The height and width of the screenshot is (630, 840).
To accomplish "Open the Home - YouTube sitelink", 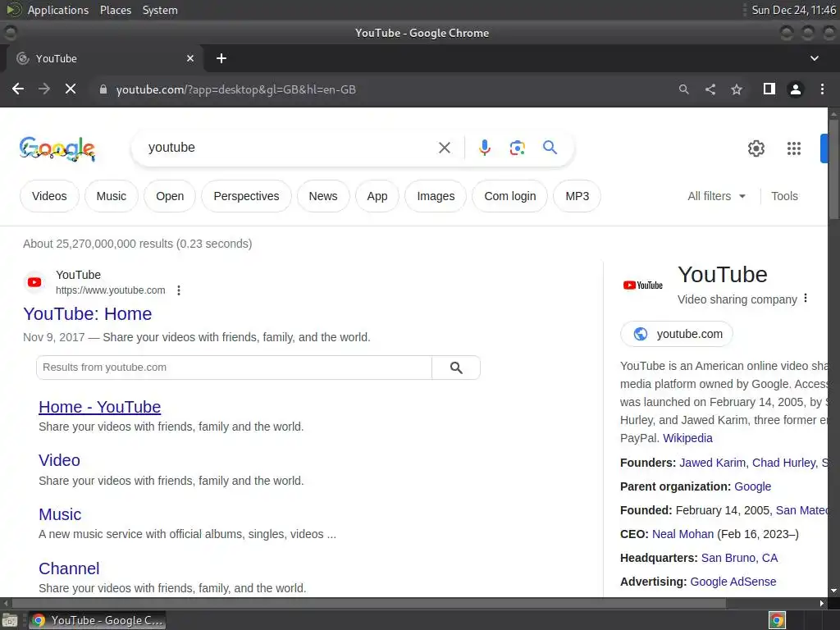I will (x=99, y=407).
